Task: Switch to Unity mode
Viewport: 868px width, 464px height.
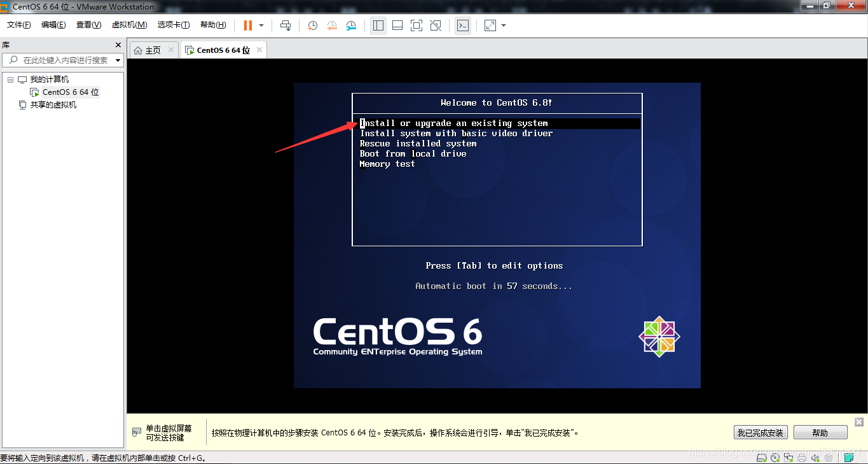Action: point(436,25)
